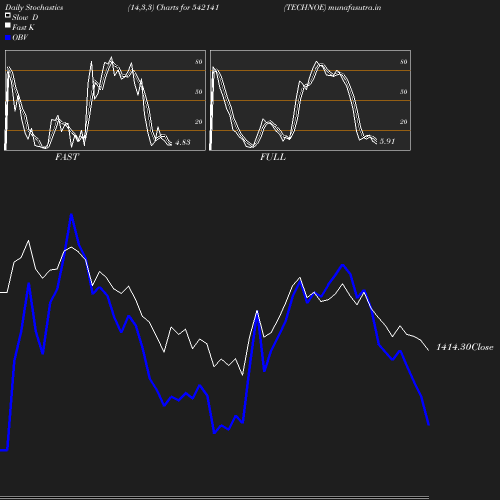This screenshot has width=500, height=500.
Task: Click the 4.83 value in FAST chart
Action: [183, 142]
